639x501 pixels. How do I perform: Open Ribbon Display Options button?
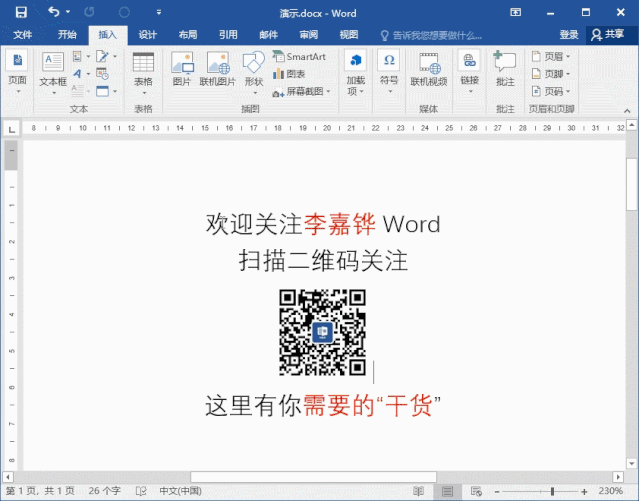click(x=516, y=12)
